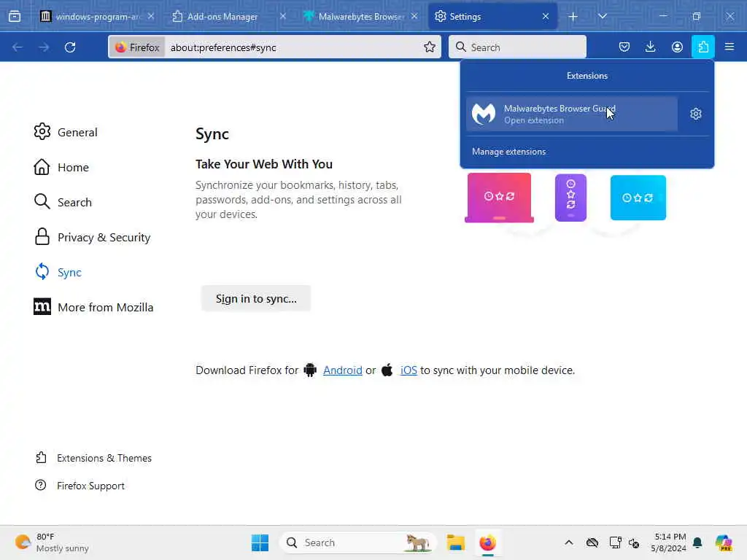The width and height of the screenshot is (747, 560).
Task: Open a new tab with plus button
Action: pyautogui.click(x=573, y=17)
